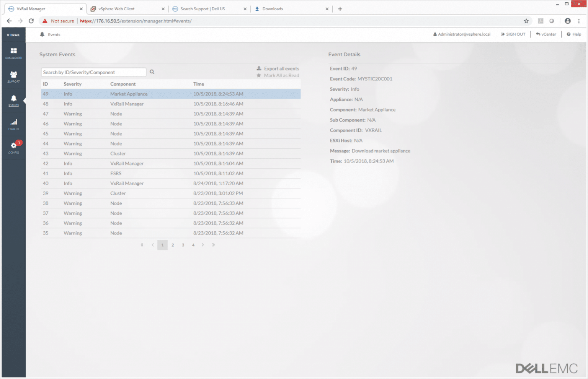
Task: Open the Chrome profile icon
Action: pyautogui.click(x=568, y=21)
